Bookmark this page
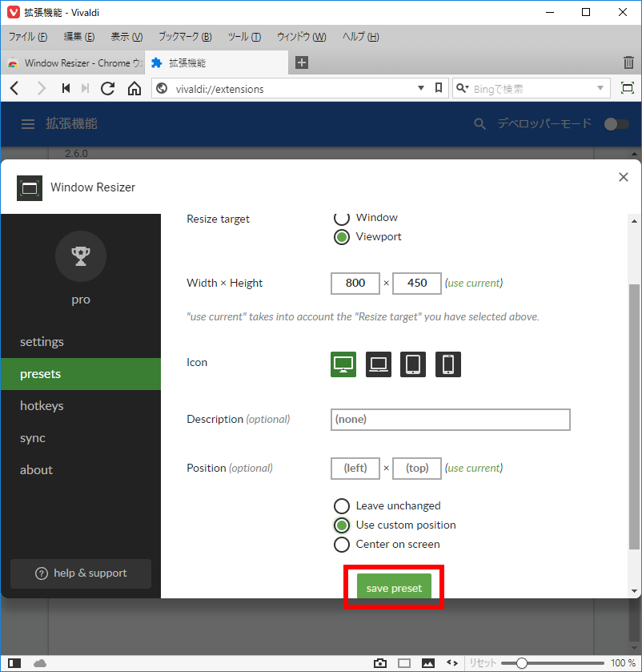Image resolution: width=642 pixels, height=672 pixels. click(438, 88)
